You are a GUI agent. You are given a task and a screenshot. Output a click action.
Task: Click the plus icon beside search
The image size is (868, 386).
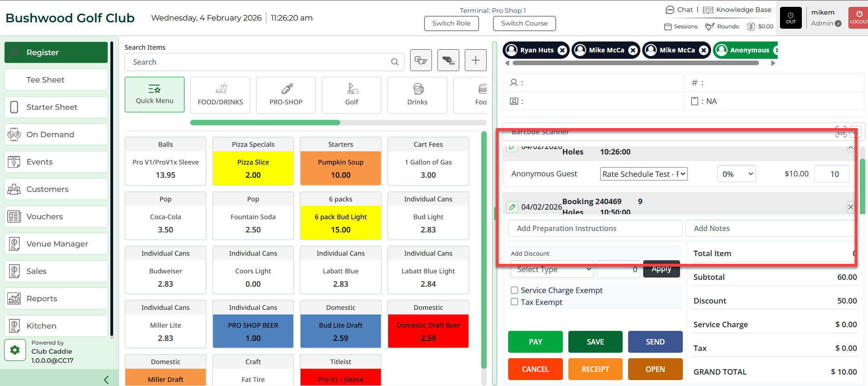pyautogui.click(x=475, y=60)
